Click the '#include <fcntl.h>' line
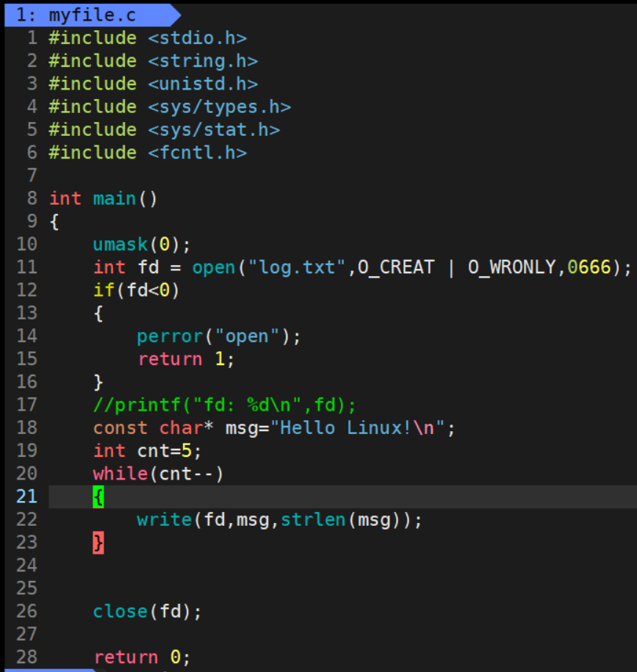 (x=148, y=153)
